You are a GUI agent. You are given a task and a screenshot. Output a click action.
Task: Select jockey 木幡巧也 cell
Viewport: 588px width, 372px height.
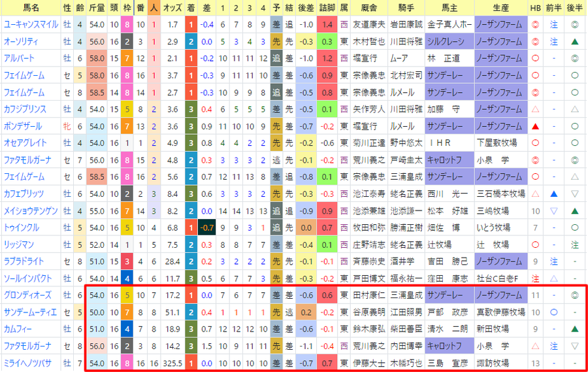tap(406, 363)
